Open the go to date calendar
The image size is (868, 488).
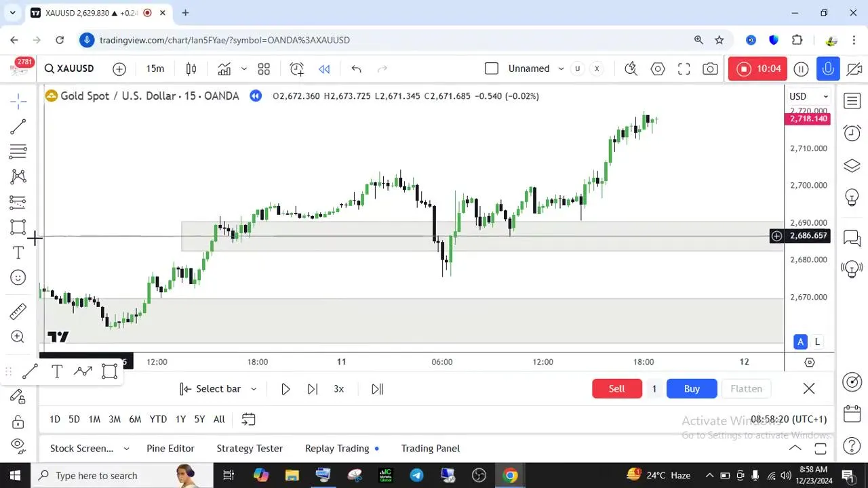click(x=249, y=420)
